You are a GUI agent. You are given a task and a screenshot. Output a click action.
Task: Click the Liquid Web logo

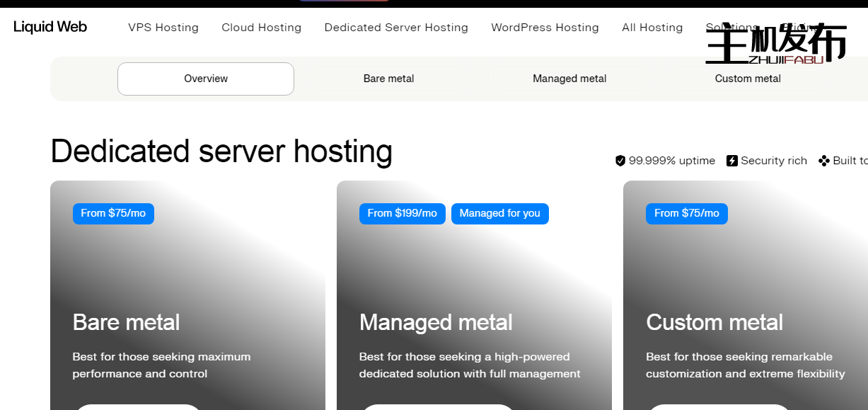click(x=50, y=27)
